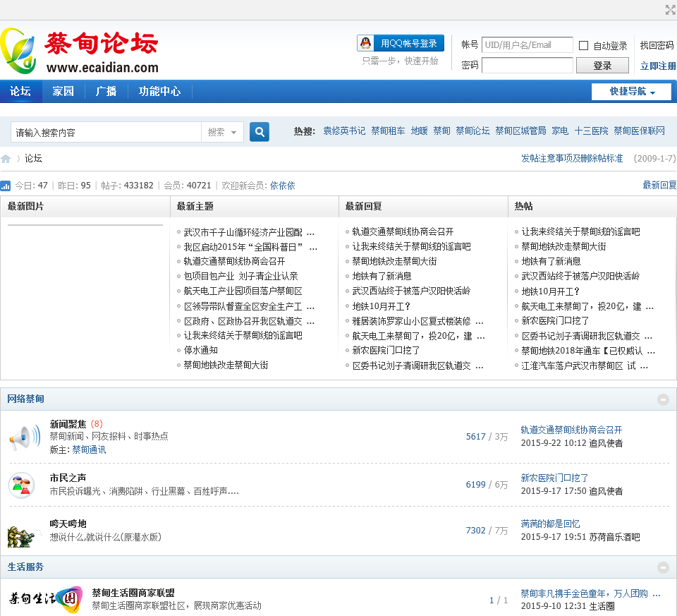Click hot search term 蔡甸区城管局

520,131
